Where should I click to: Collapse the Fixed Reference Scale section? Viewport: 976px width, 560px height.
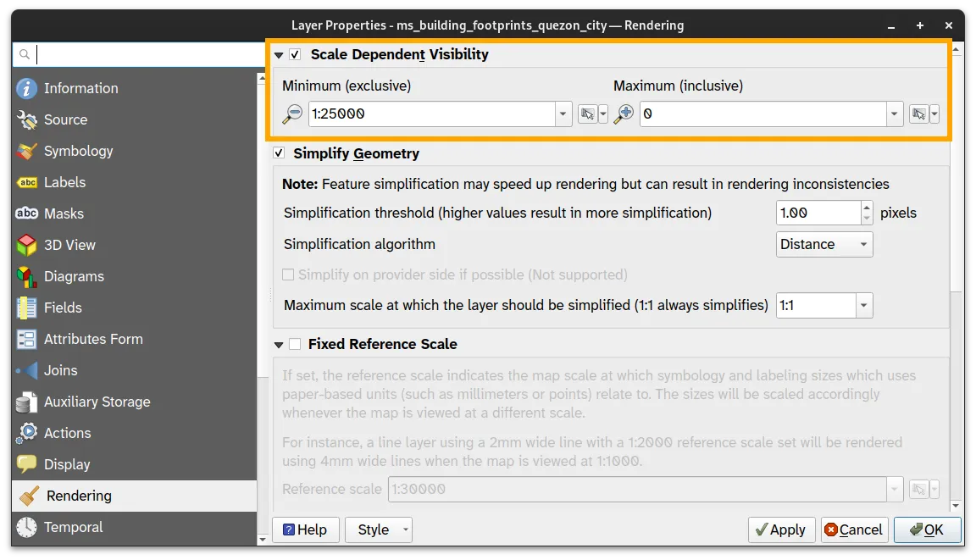tap(279, 345)
